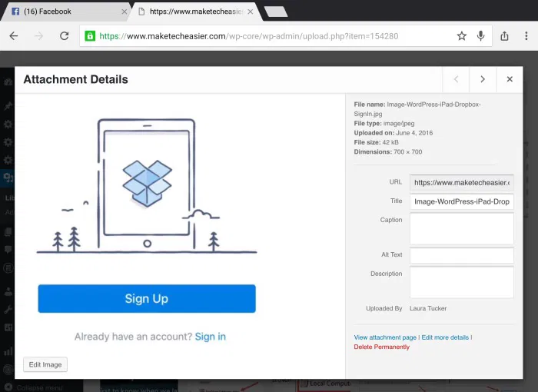Close the maketecheasier browser tab
538x392 pixels.
click(x=248, y=12)
